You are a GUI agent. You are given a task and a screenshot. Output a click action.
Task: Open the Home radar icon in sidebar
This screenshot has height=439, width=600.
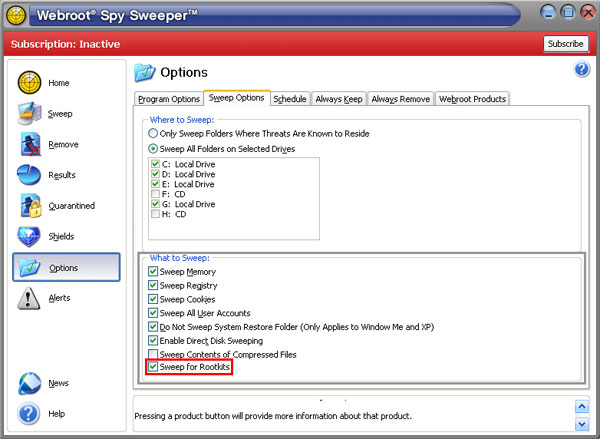pos(29,83)
